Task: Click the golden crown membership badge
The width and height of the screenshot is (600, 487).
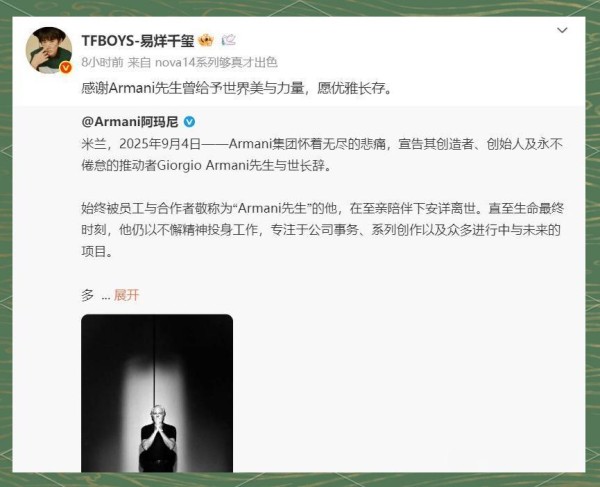Action: tap(206, 40)
